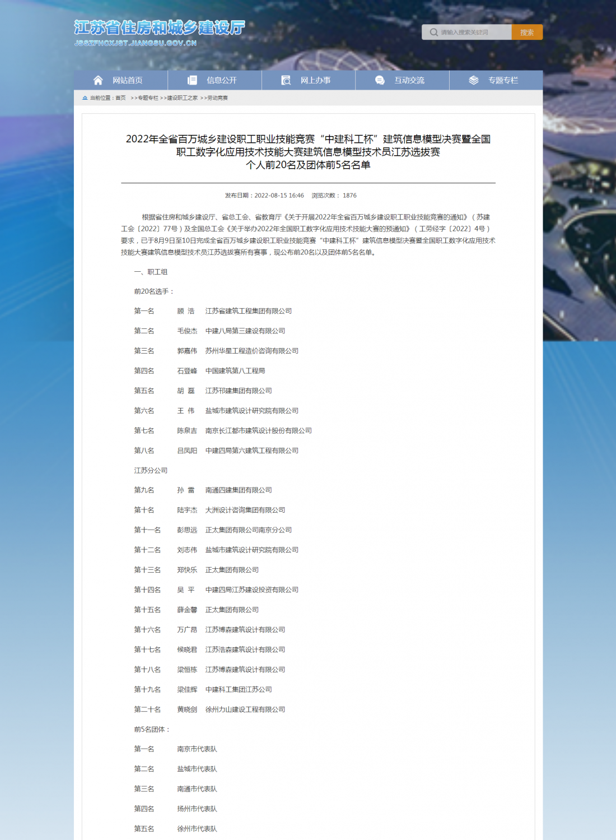Click the company 江苏邗建集团有限公司
Viewport: 616px width, 840px height.
(x=239, y=391)
